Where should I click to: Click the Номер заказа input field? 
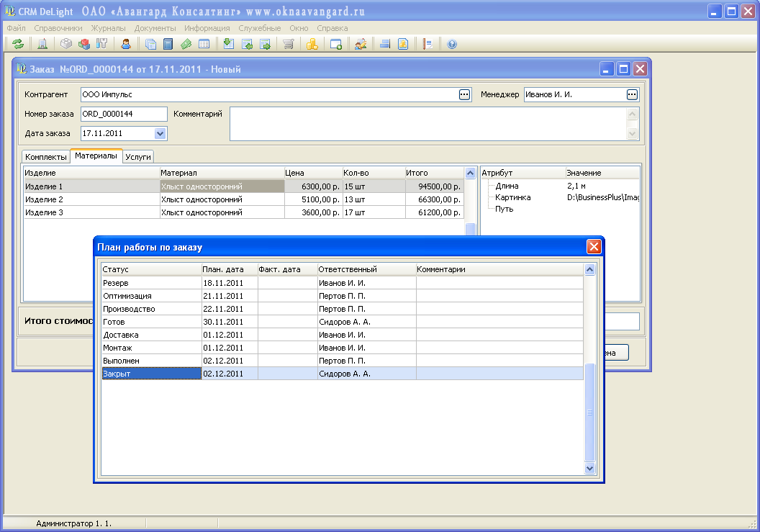click(123, 114)
